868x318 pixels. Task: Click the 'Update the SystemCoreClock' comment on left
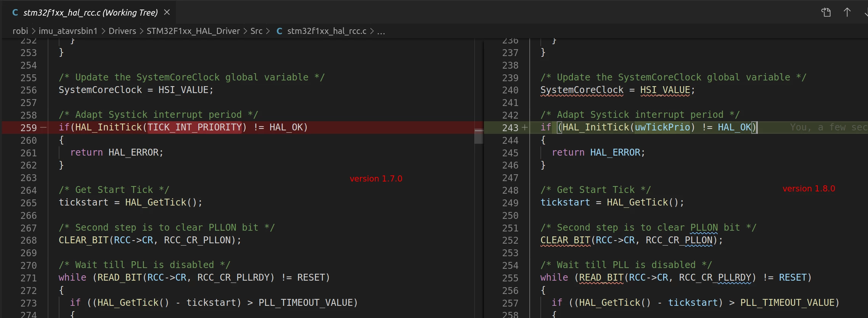191,77
